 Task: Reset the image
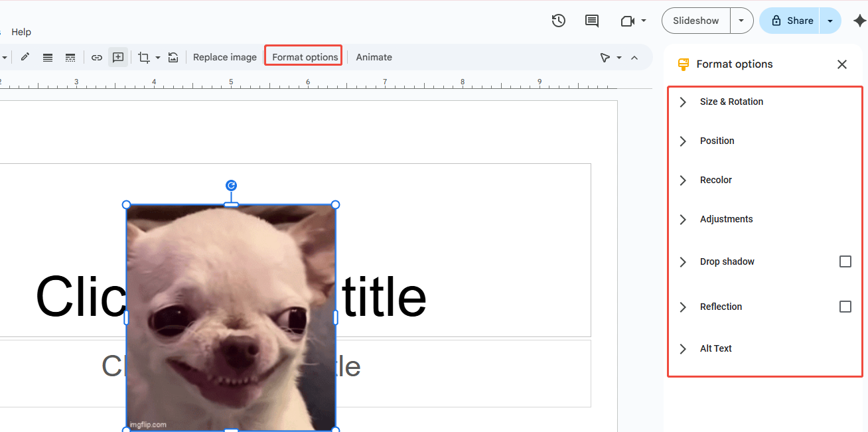[x=173, y=57]
